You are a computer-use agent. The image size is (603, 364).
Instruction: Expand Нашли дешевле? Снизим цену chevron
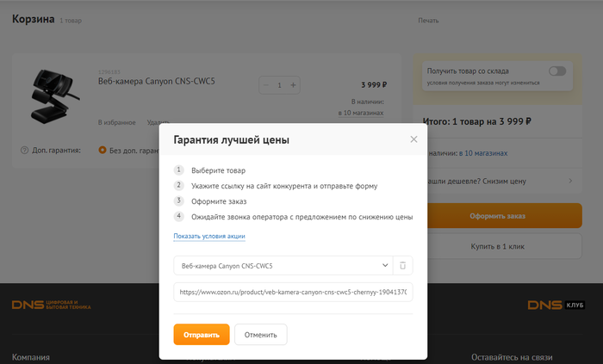(x=570, y=182)
